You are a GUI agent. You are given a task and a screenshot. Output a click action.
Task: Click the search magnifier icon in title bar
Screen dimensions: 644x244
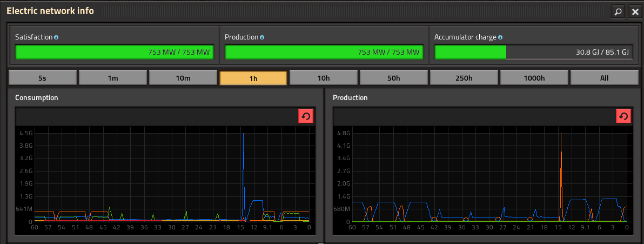618,11
